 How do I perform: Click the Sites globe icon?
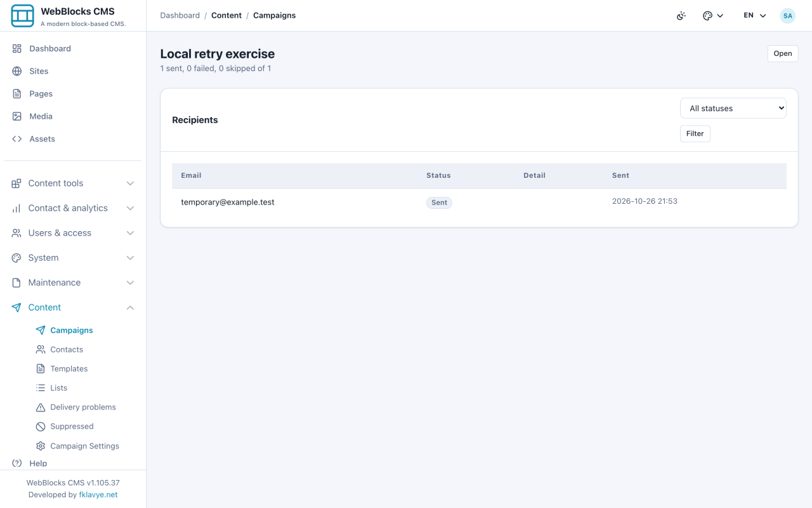point(17,71)
